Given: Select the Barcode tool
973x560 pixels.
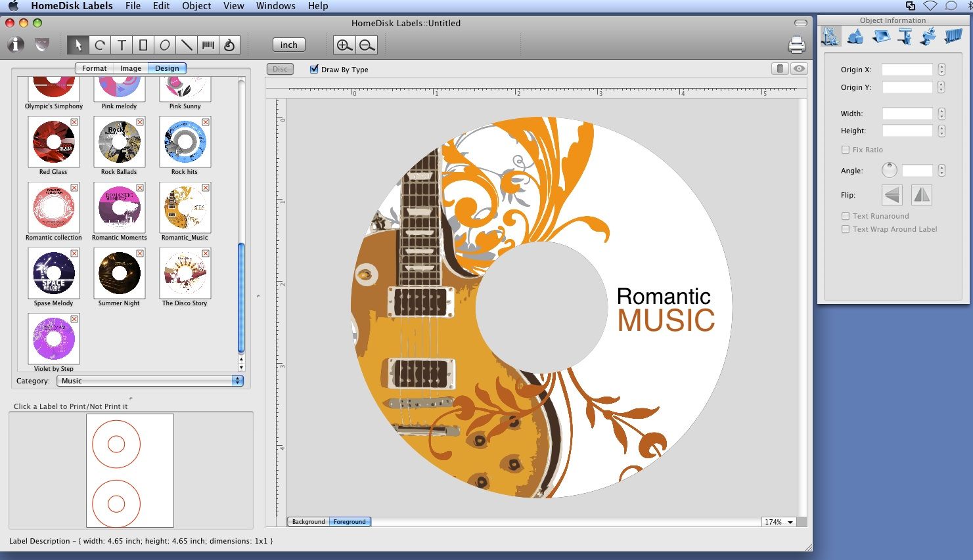Looking at the screenshot, I should (x=209, y=45).
